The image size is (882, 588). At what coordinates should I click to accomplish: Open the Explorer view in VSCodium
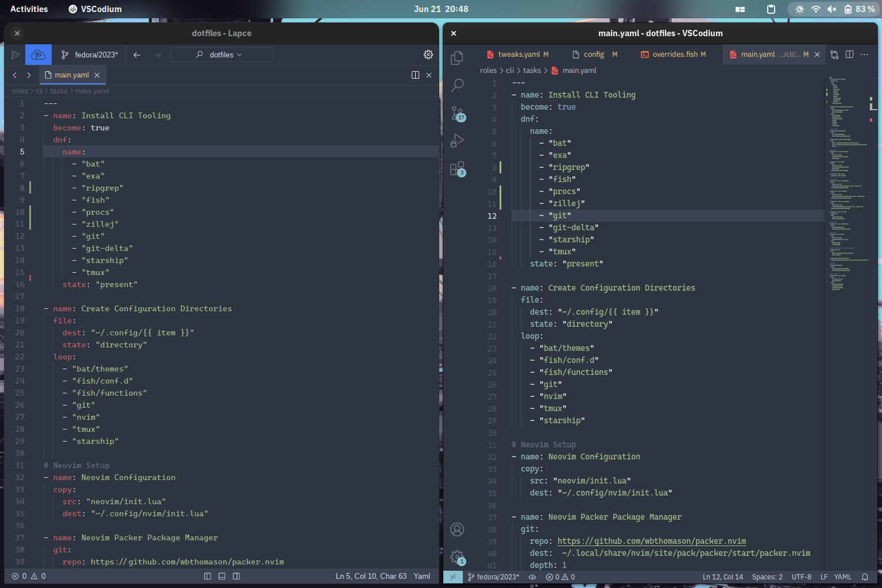coord(457,57)
